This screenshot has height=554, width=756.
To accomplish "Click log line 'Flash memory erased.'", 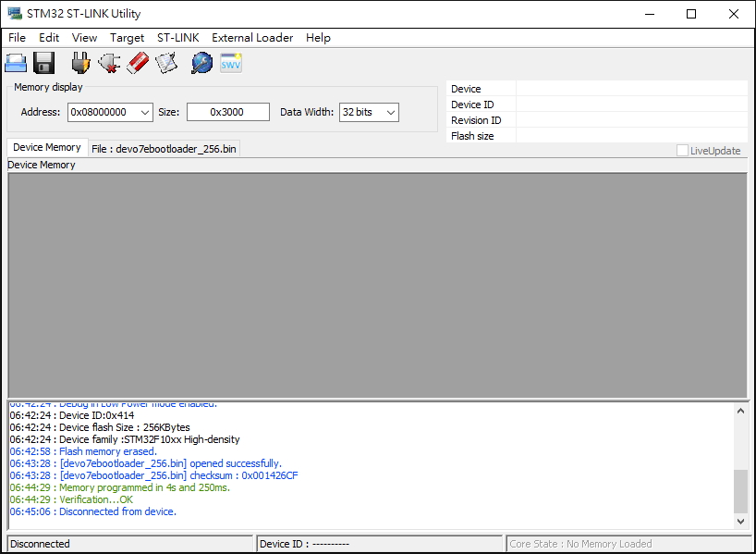I will click(x=83, y=451).
